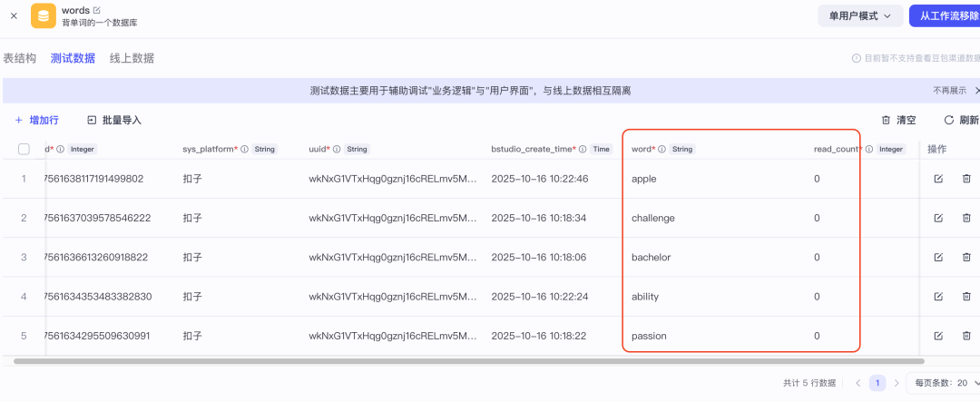
Task: Delete the challenge row
Action: (966, 218)
